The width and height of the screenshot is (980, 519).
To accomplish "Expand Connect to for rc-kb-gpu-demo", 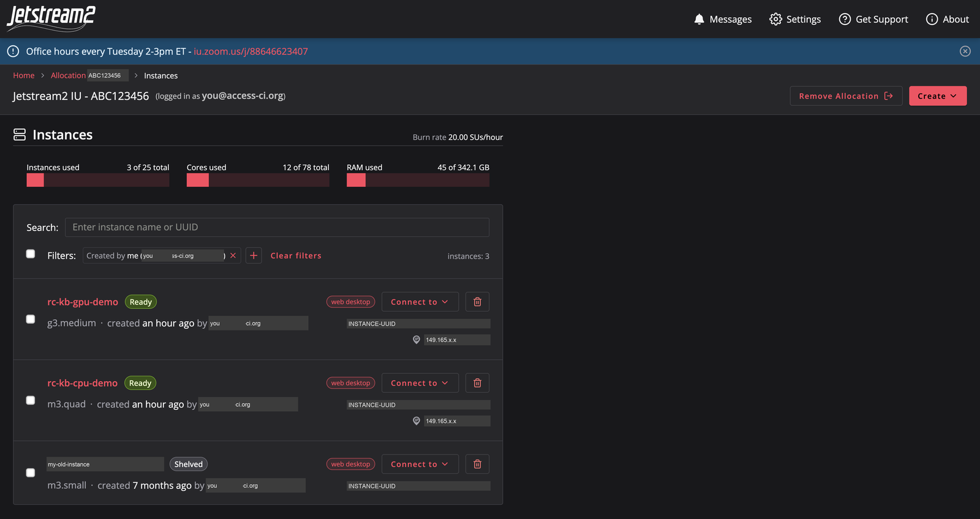I will point(420,302).
